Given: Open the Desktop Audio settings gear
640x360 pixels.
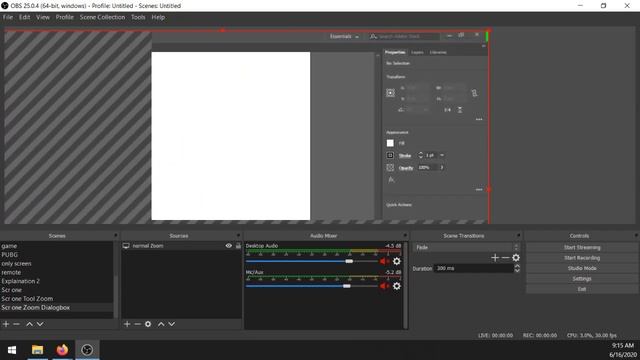Looking at the screenshot, I should tap(396, 261).
